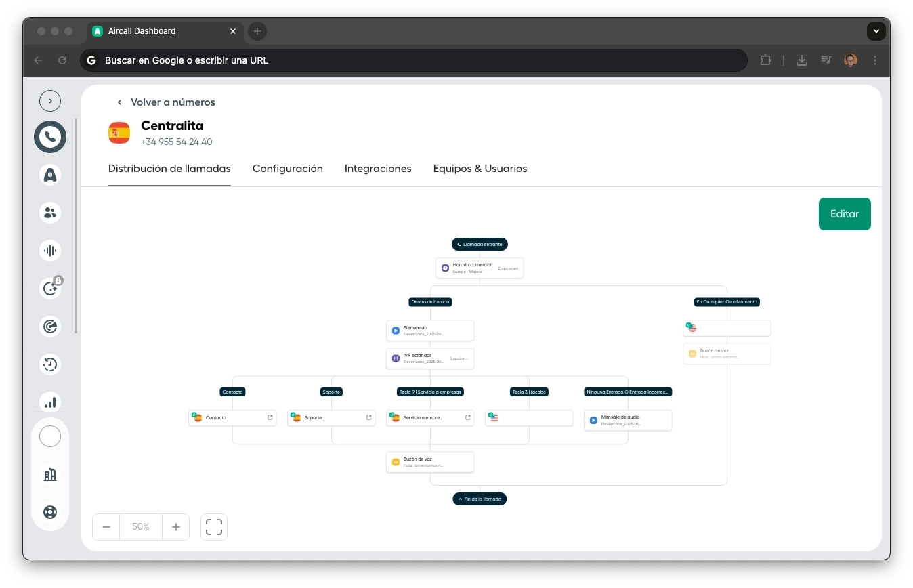Screen dimensions: 913x588
Task: Open the Aircall logo icon below the phone icon
Action: click(x=49, y=174)
